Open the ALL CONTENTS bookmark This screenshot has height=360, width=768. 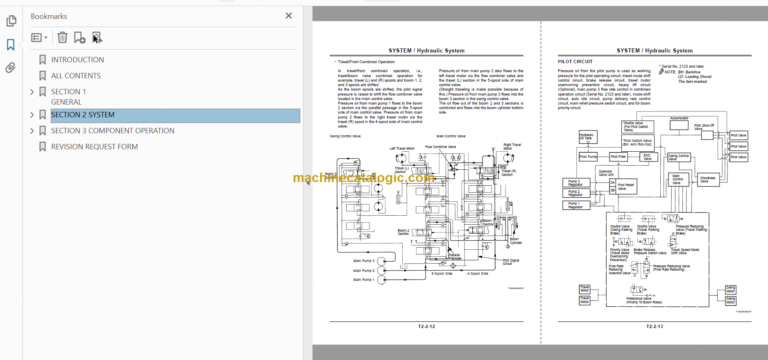pyautogui.click(x=76, y=76)
